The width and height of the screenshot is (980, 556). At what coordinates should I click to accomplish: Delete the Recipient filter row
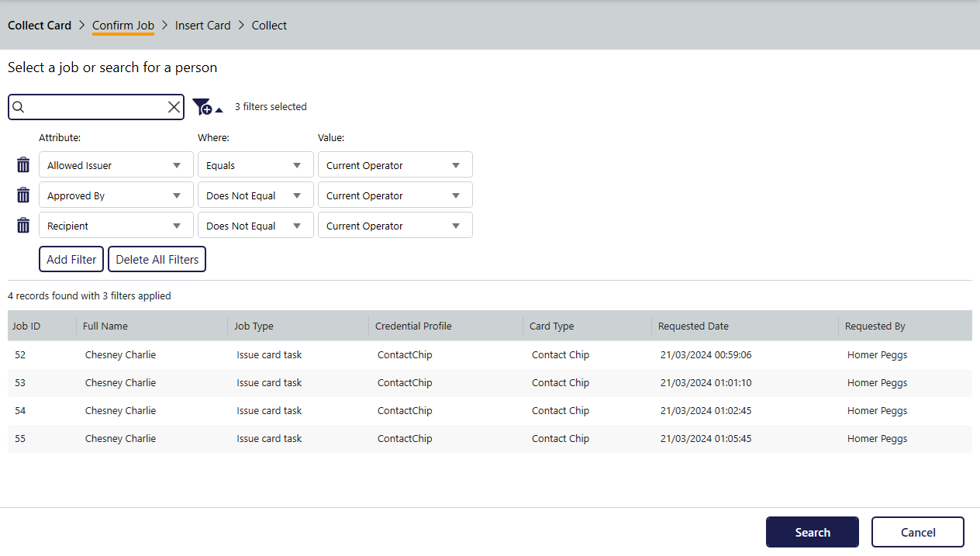(x=23, y=226)
